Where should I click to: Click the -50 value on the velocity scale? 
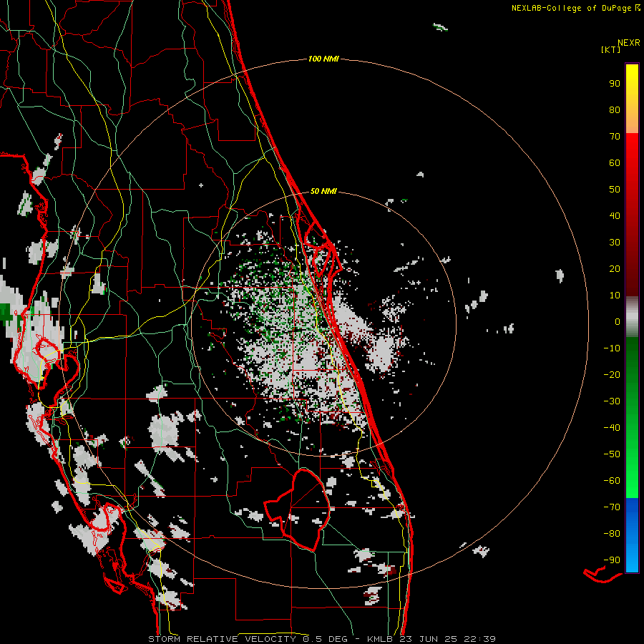tap(612, 454)
